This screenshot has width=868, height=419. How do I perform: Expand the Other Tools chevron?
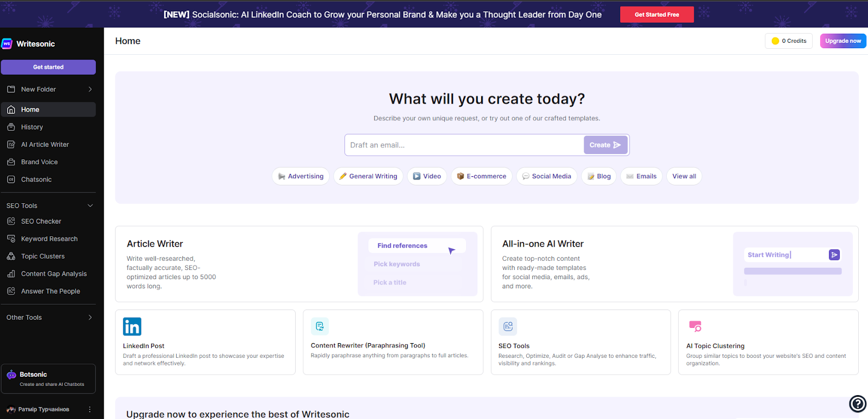(90, 318)
